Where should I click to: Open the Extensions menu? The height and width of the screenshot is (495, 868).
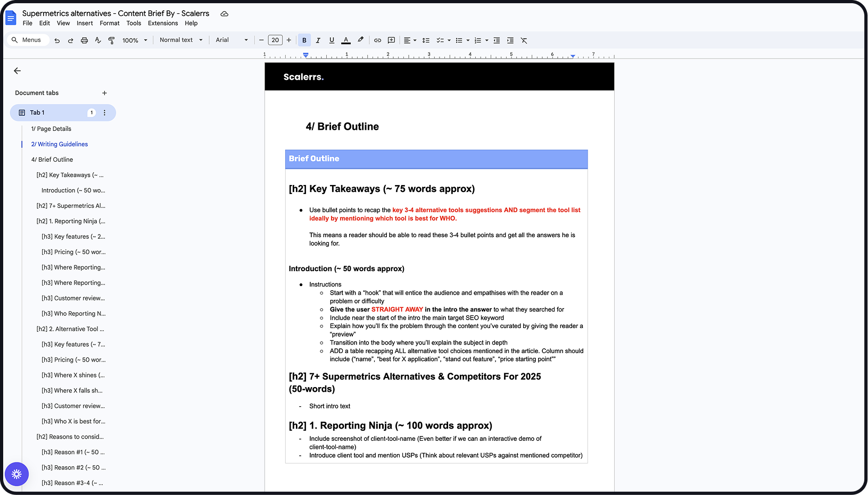coord(163,23)
